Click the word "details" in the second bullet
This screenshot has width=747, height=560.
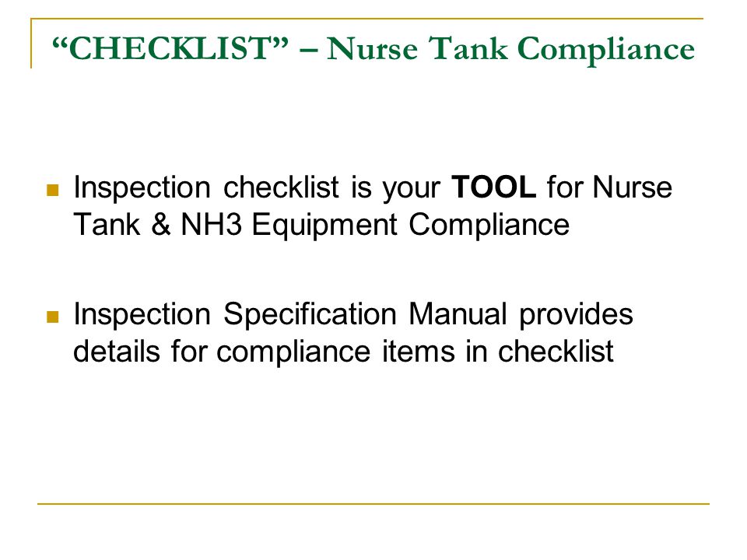[116, 352]
